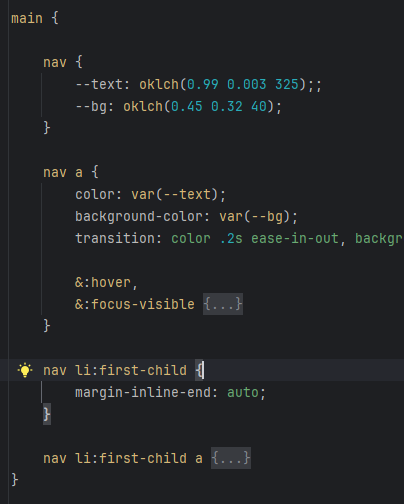404x504 pixels.
Task: Click the color: var(--text) declaration
Action: click(150, 194)
